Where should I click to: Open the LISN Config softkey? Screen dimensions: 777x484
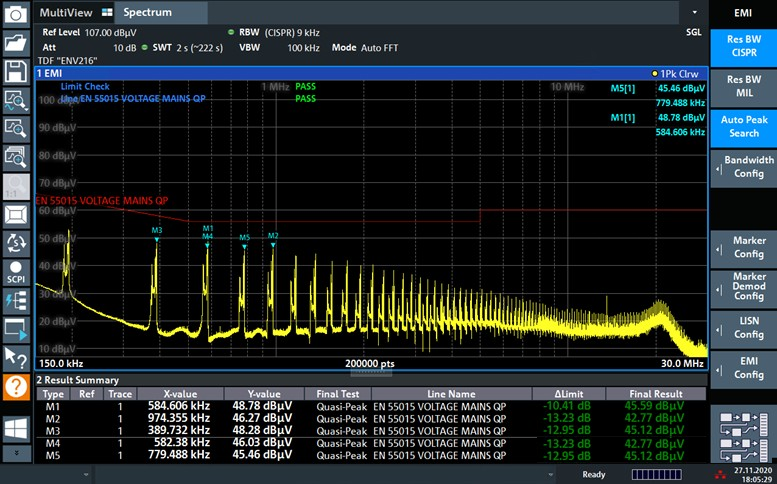pyautogui.click(x=743, y=327)
